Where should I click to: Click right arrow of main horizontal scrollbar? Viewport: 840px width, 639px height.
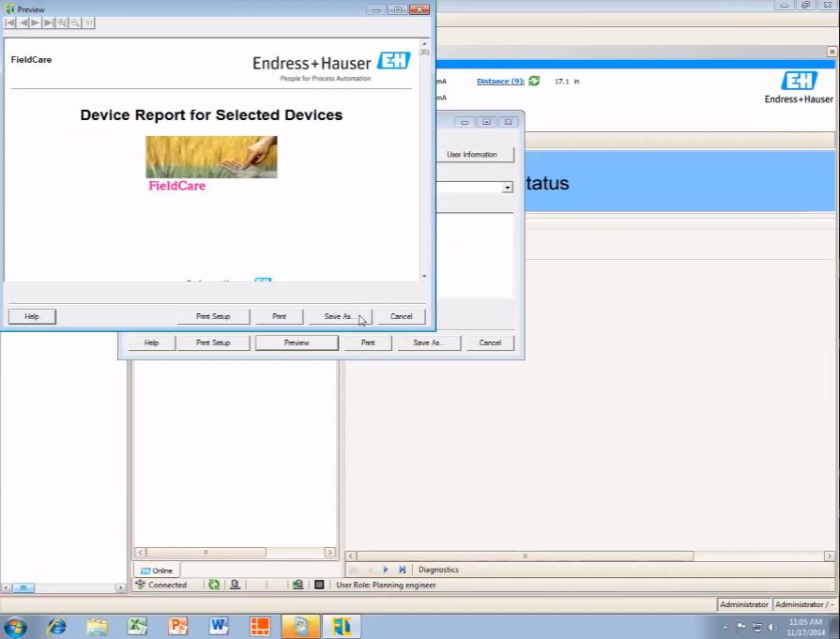tap(829, 556)
